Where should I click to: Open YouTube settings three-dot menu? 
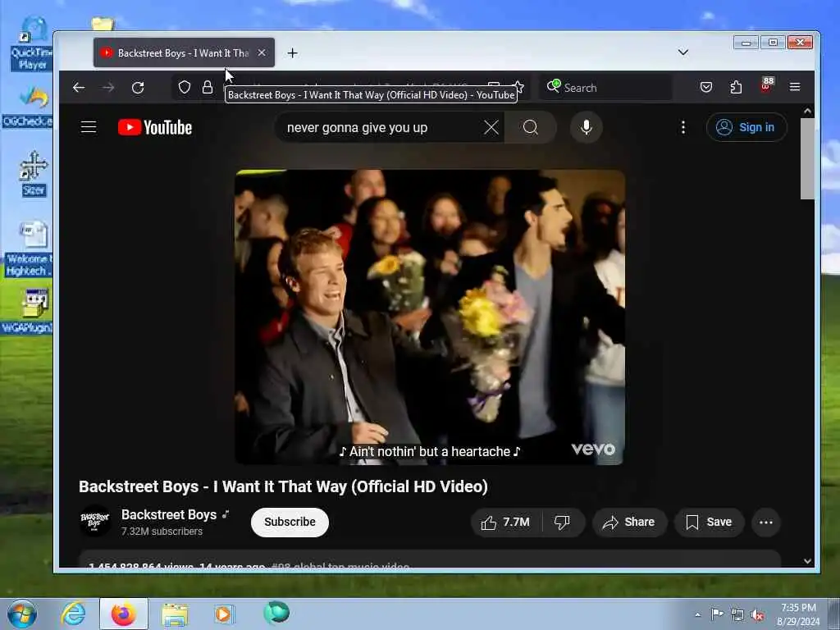tap(682, 127)
